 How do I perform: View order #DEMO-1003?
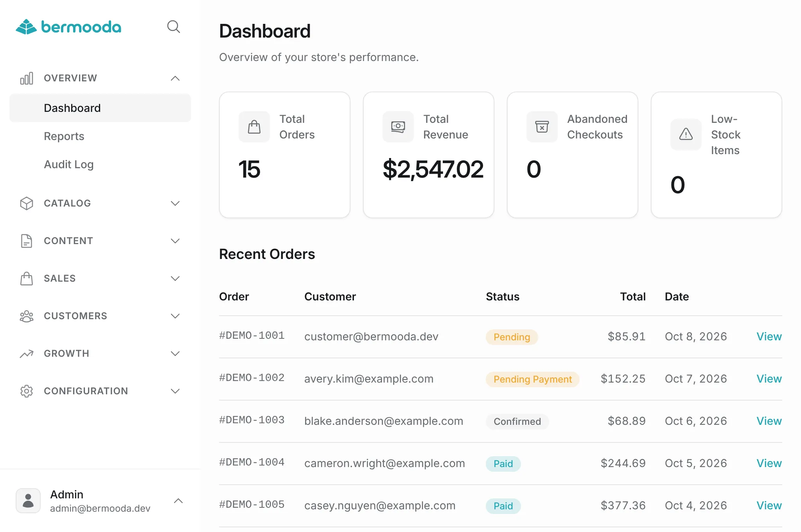click(x=769, y=421)
